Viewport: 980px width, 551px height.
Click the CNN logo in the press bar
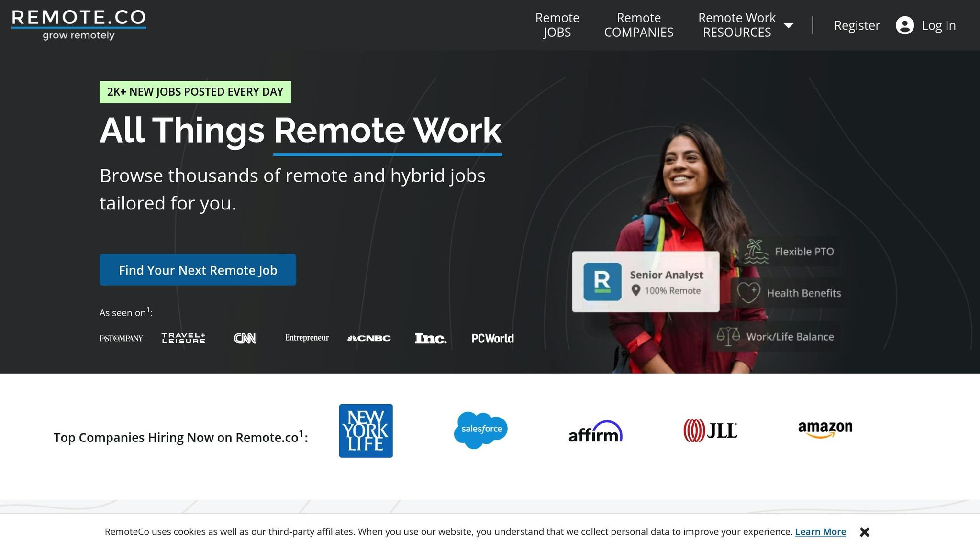coord(245,338)
